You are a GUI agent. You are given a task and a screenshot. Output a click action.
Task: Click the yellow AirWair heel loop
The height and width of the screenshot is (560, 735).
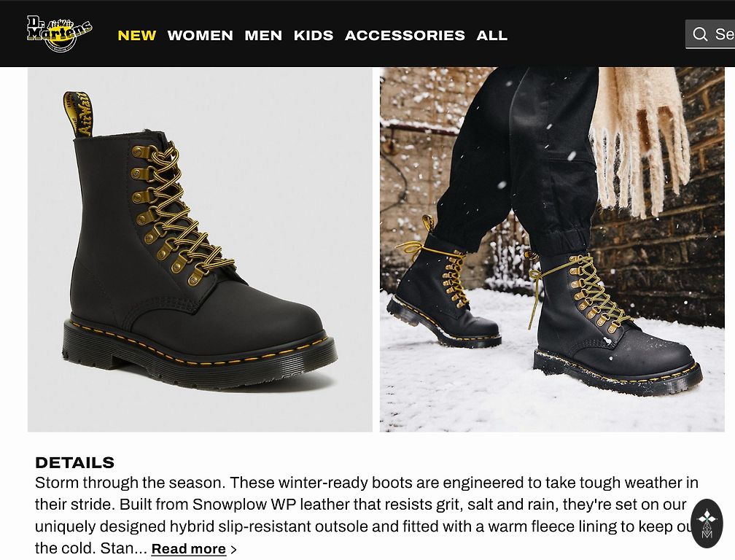pos(78,114)
